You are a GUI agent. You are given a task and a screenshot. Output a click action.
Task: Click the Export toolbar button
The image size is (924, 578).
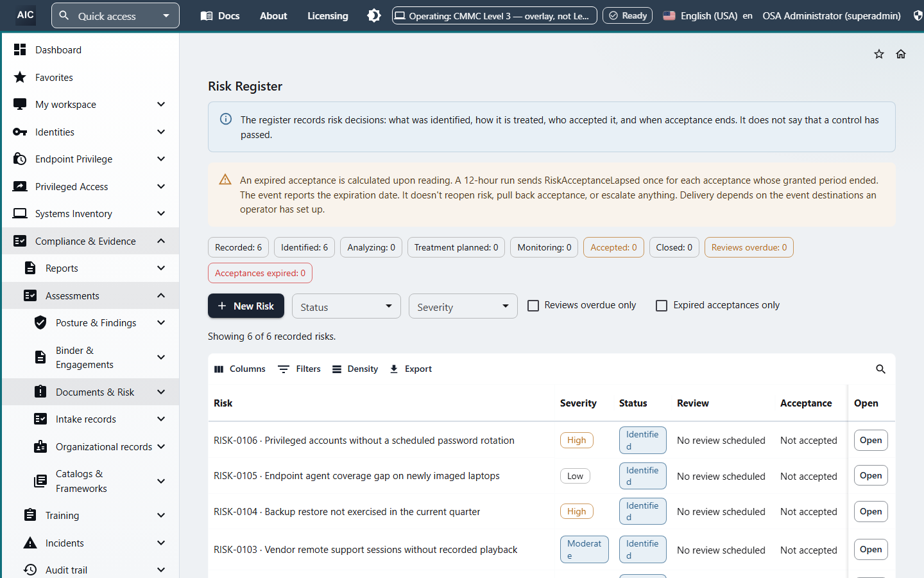click(411, 369)
